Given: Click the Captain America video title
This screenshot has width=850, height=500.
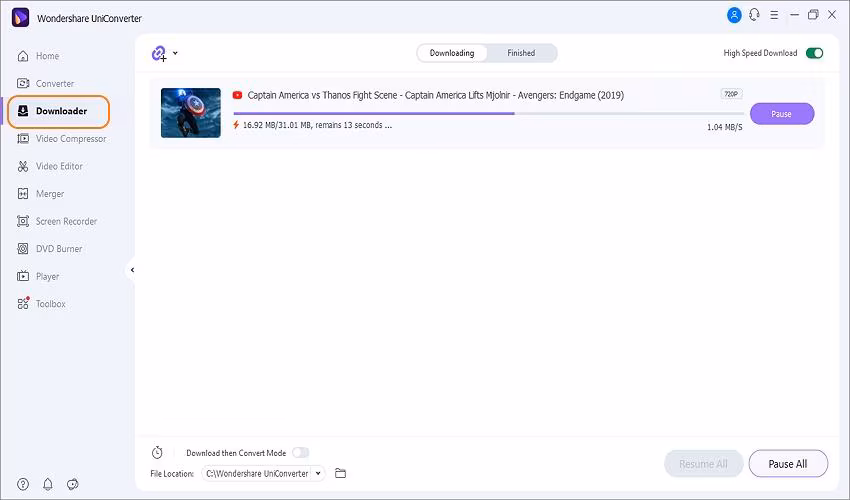Looking at the screenshot, I should tap(435, 95).
